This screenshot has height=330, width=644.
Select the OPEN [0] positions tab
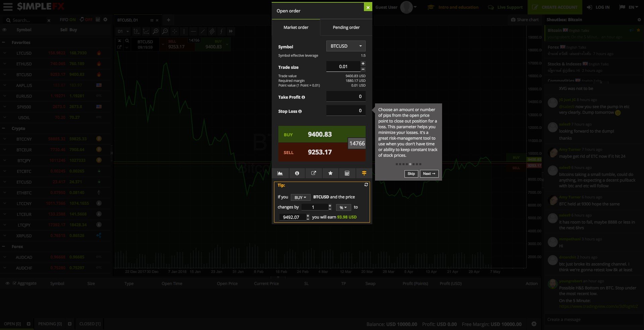(12, 324)
